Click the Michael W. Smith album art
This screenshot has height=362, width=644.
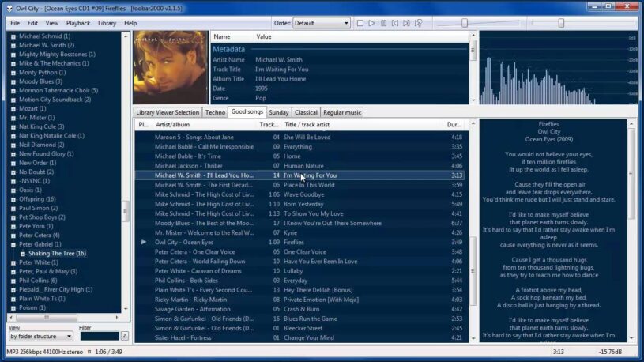[171, 67]
